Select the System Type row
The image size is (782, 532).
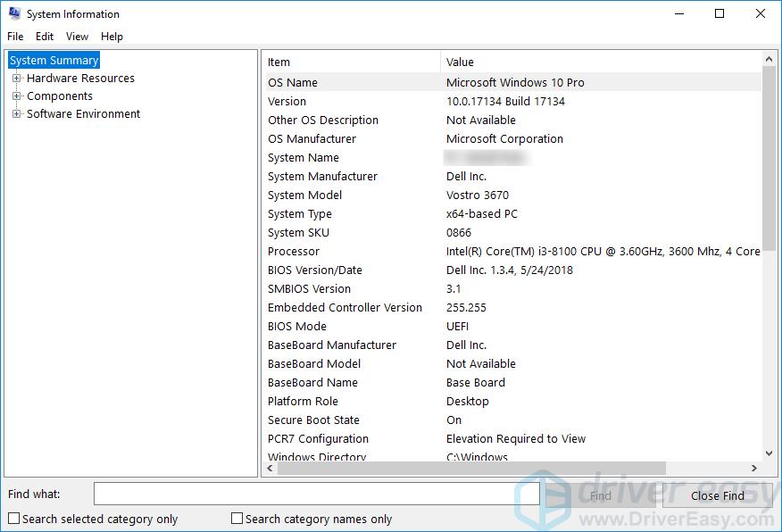tap(513, 214)
